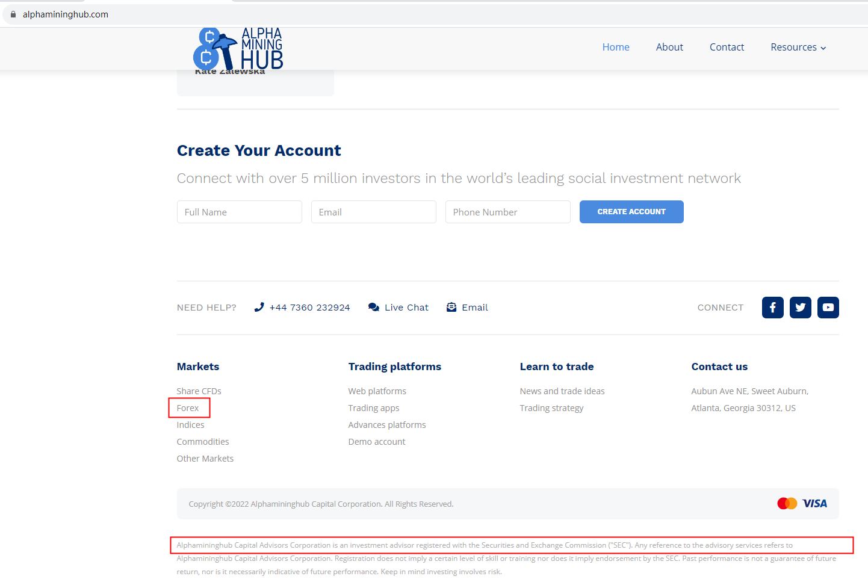Screen dimensions: 868x588
Task: Click the Create Your Account heading
Action: pos(259,150)
